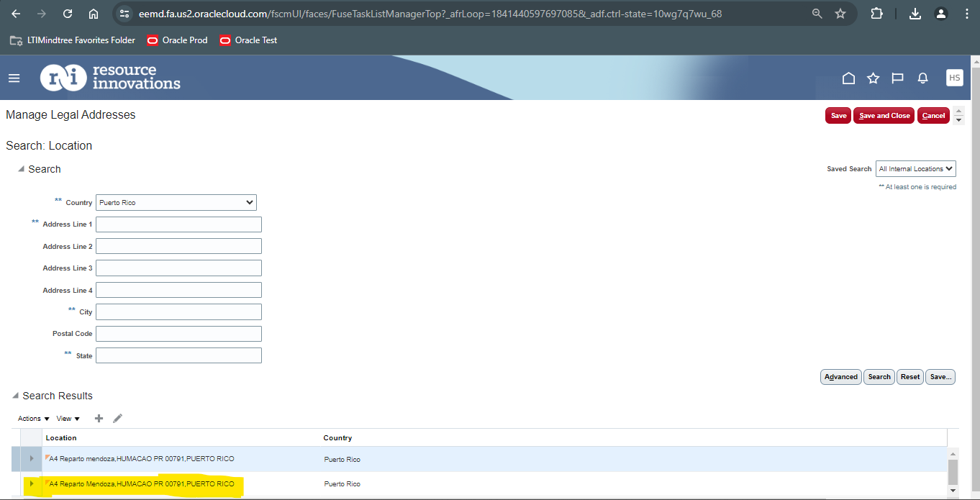Open the Actions menu
Screen dimensions: 980x500
[x=32, y=418]
